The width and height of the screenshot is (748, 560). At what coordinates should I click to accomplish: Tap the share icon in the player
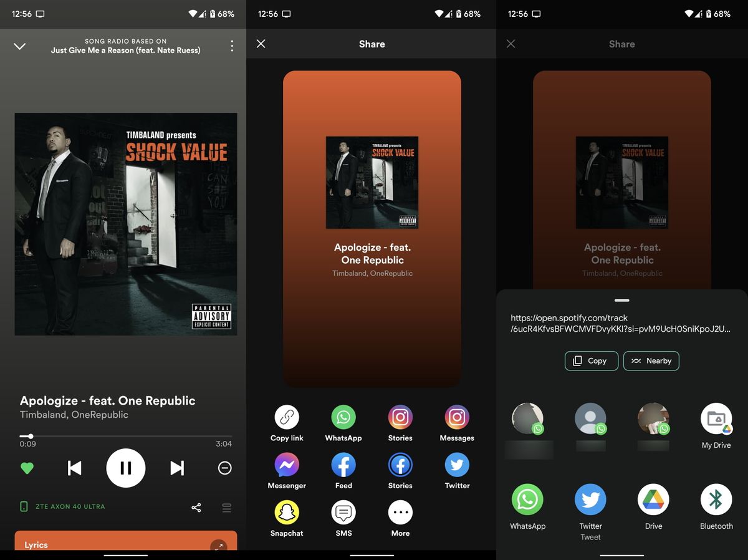point(196,508)
